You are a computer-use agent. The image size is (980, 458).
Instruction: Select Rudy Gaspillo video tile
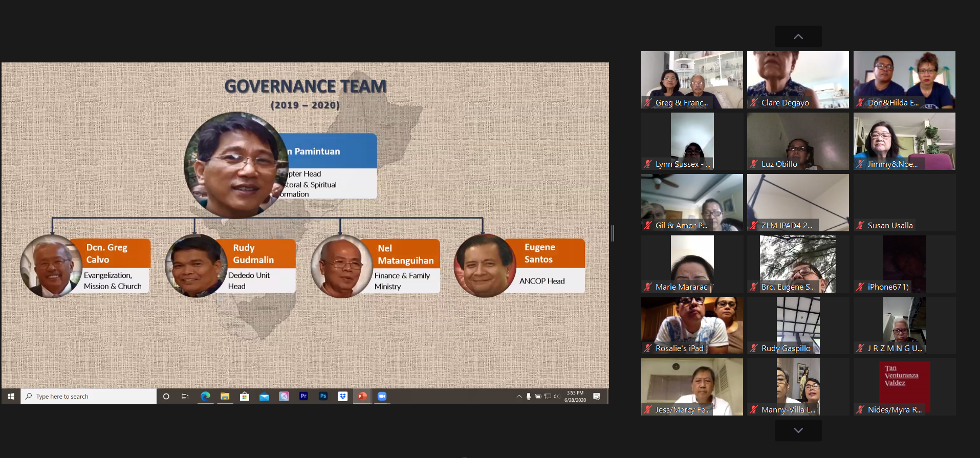click(x=798, y=325)
